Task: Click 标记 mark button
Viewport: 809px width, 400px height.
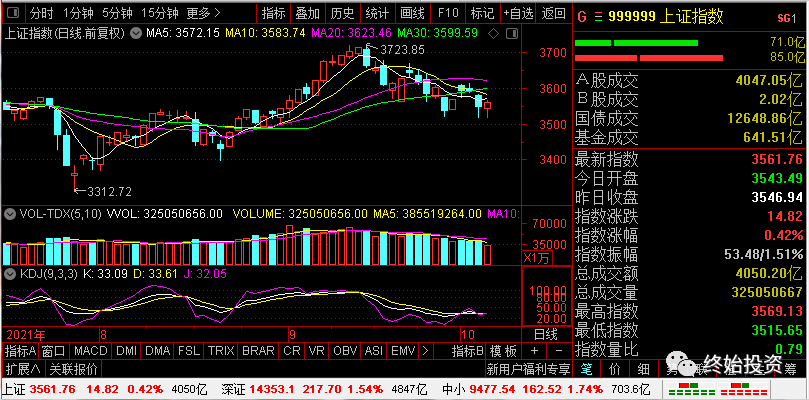Action: pos(482,12)
